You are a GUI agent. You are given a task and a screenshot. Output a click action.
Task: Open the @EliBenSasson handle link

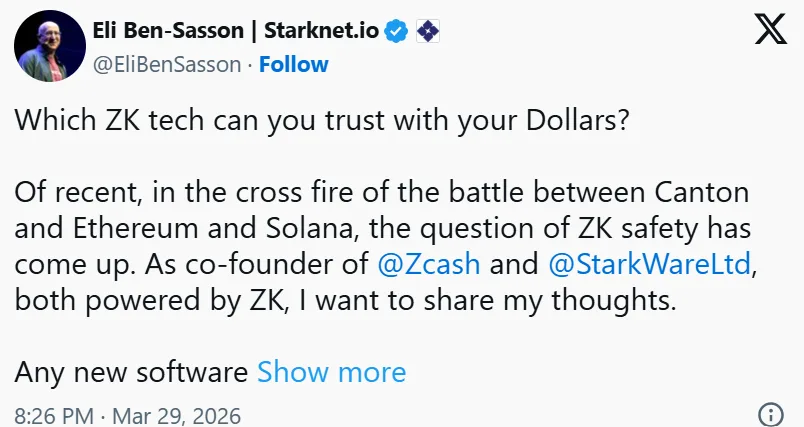[167, 65]
